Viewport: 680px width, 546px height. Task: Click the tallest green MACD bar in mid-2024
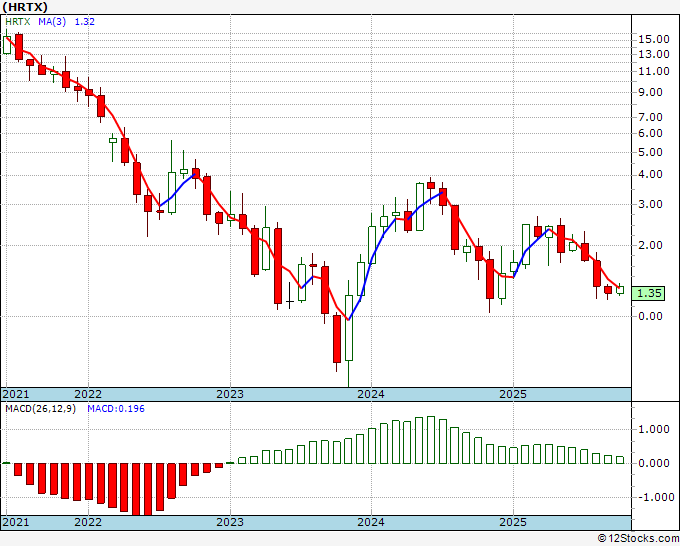(x=431, y=440)
